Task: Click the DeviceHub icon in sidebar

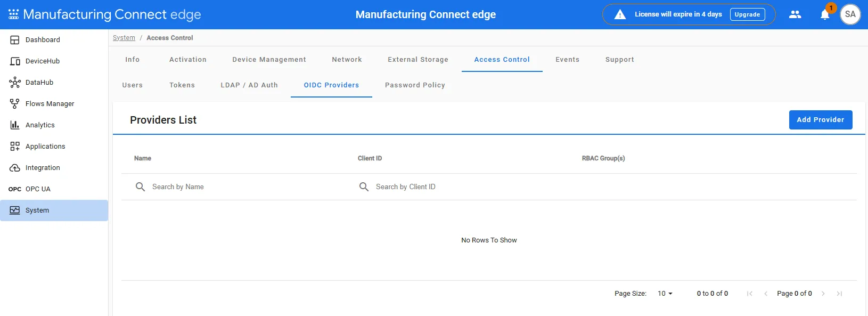Action: (15, 61)
